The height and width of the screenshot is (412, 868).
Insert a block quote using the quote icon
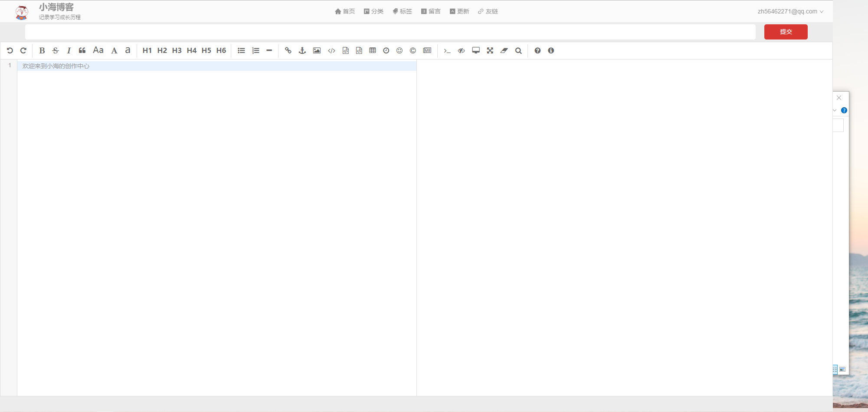point(82,51)
